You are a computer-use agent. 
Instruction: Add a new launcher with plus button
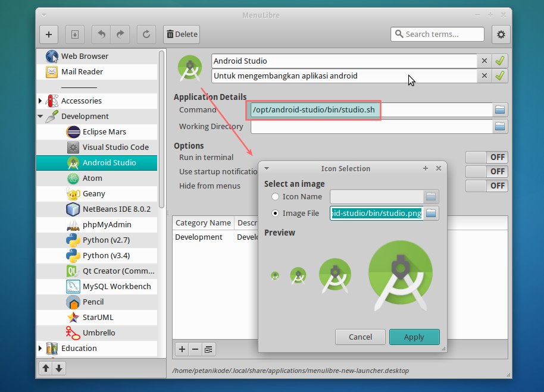click(x=49, y=35)
